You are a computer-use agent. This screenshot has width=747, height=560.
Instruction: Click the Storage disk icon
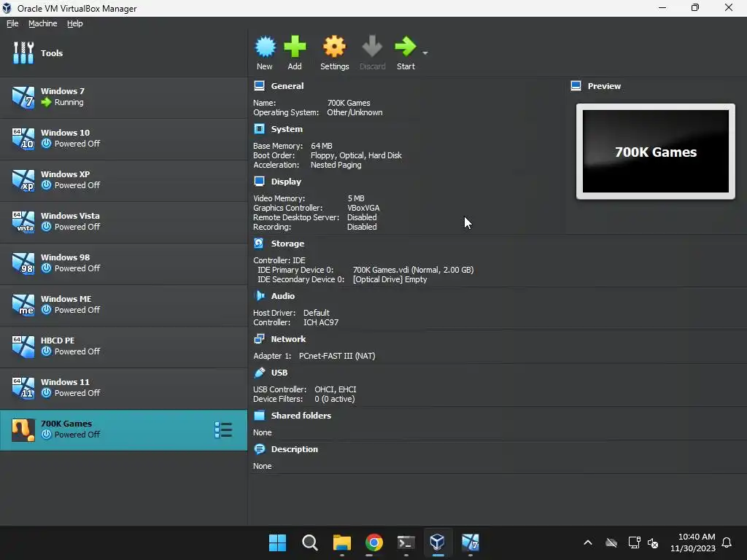[x=259, y=244]
